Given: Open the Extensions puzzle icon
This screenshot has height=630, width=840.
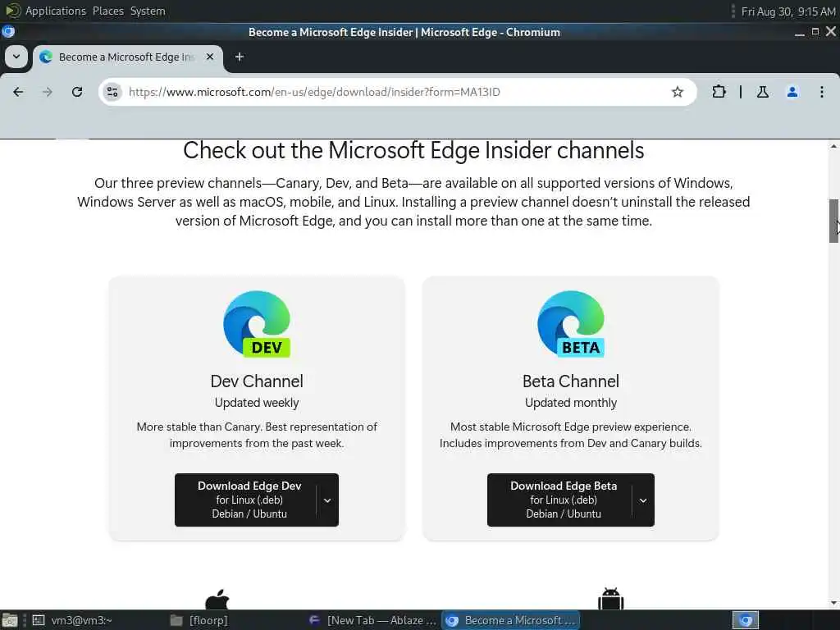Looking at the screenshot, I should 719,92.
